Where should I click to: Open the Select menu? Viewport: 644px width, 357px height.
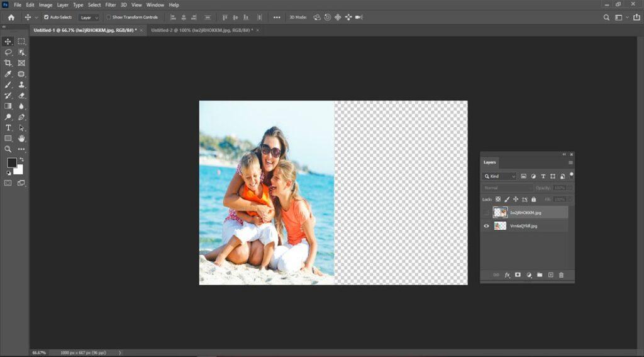coord(94,5)
